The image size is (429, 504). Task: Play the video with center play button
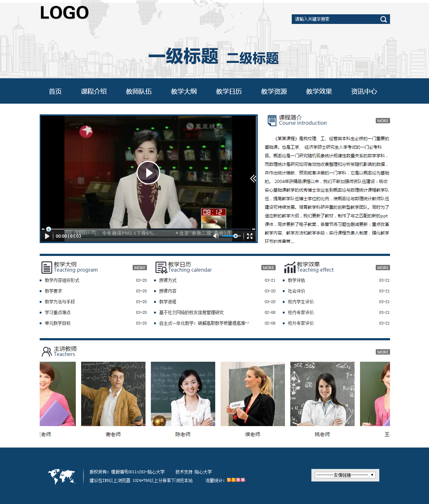(148, 173)
